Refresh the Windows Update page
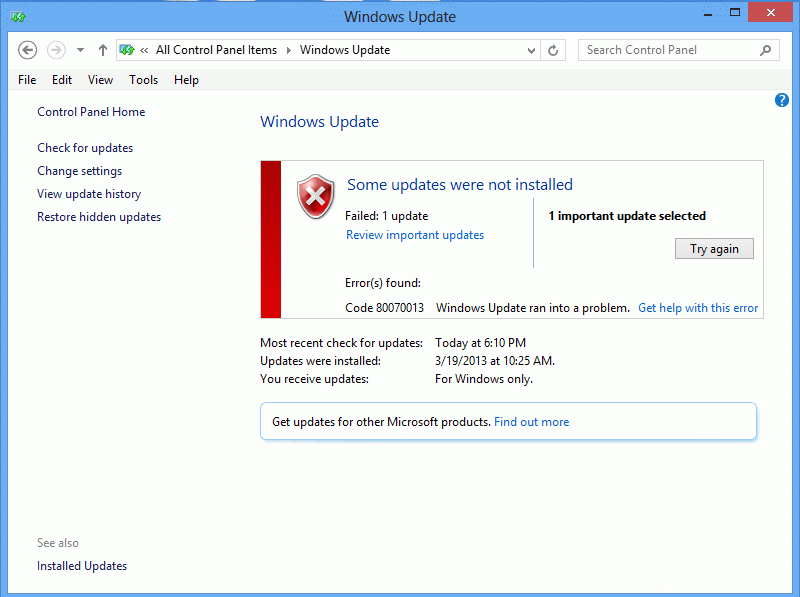Image resolution: width=800 pixels, height=597 pixels. pyautogui.click(x=553, y=51)
